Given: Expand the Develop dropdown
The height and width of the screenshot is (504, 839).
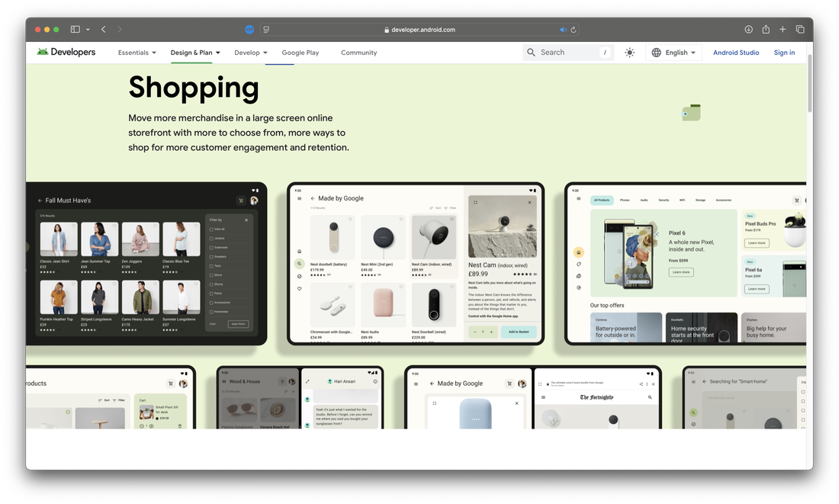Looking at the screenshot, I should click(x=251, y=53).
